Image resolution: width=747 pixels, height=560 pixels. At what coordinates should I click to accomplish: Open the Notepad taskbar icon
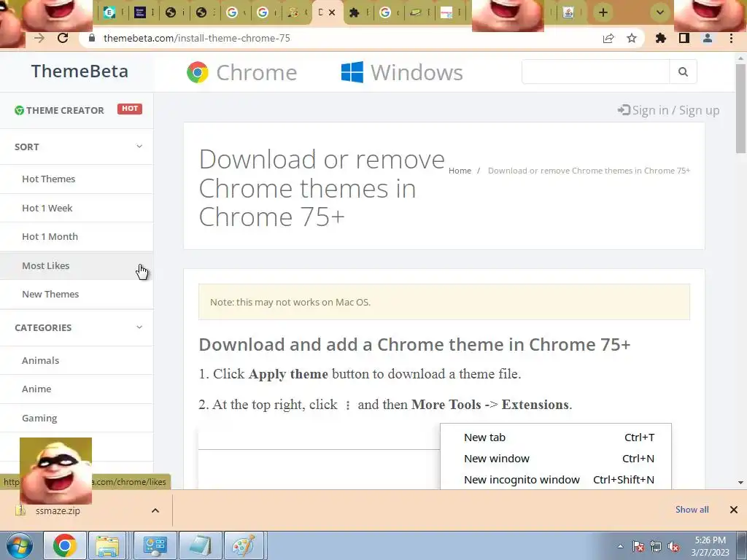tap(201, 545)
